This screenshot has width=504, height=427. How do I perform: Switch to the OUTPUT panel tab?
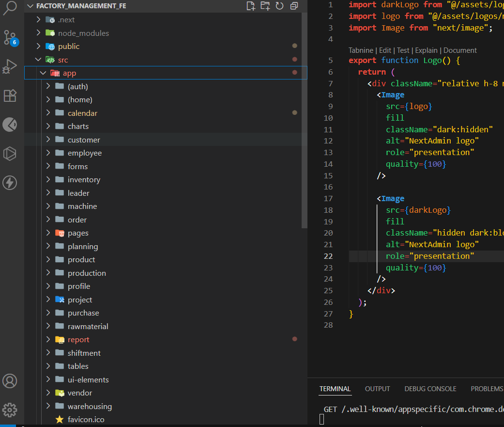pyautogui.click(x=377, y=389)
